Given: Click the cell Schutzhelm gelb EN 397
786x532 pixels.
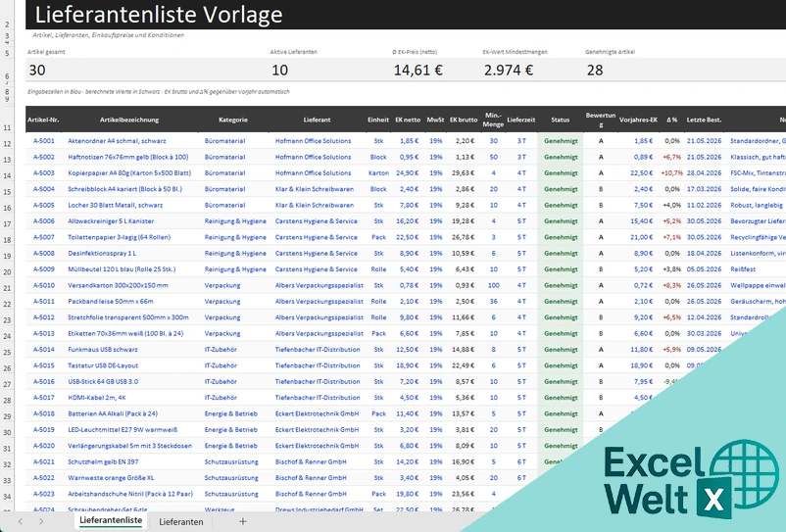Looking at the screenshot, I should point(103,461).
